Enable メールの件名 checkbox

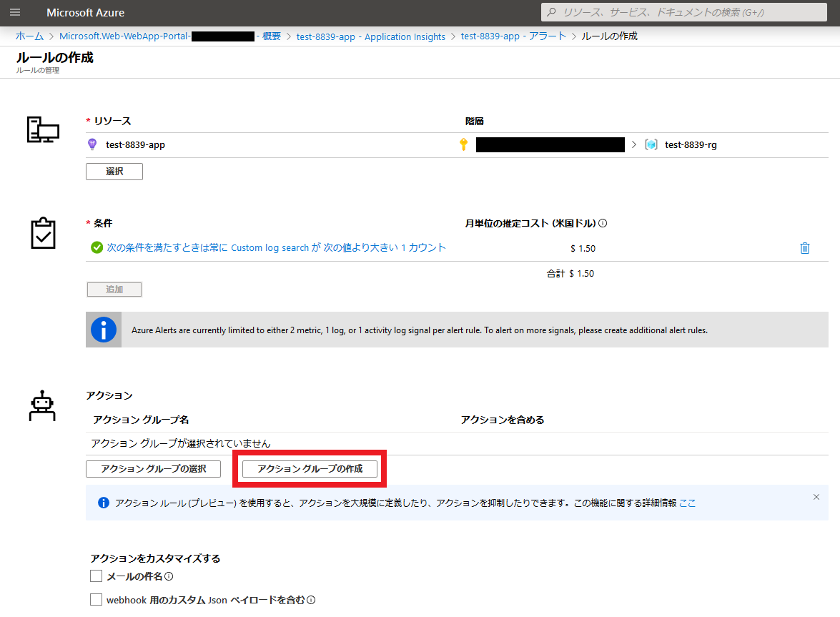pyautogui.click(x=96, y=576)
